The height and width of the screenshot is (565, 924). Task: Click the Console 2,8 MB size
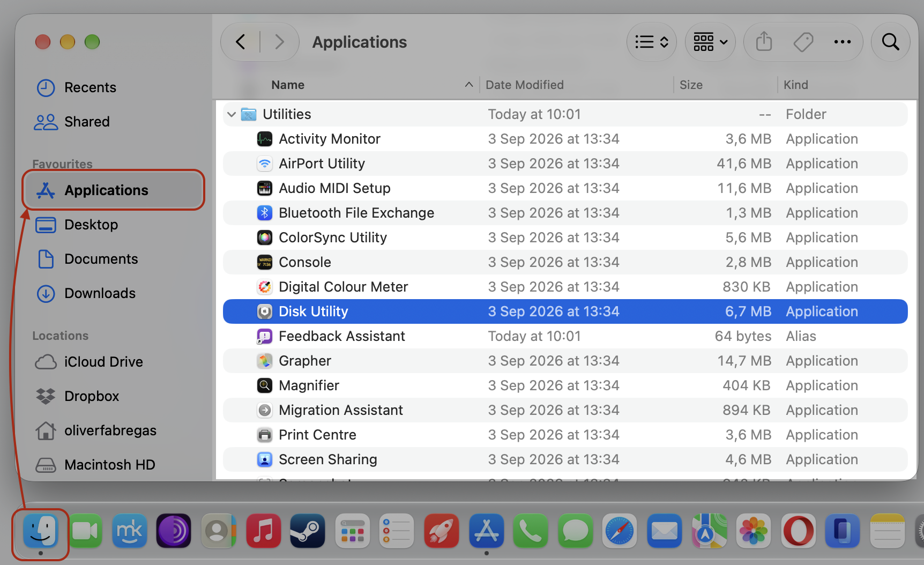[748, 262]
